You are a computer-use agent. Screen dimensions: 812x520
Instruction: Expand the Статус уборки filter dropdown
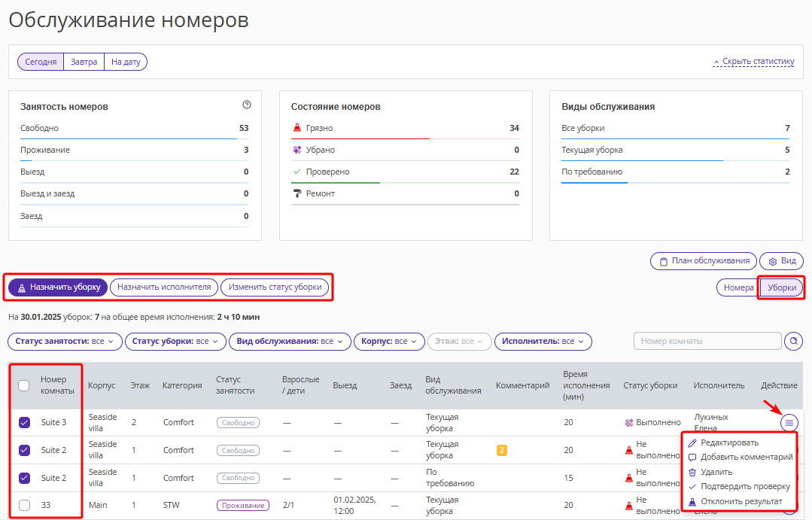175,342
